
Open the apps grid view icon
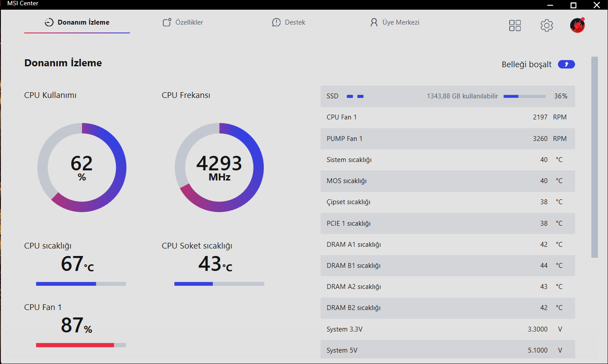515,25
